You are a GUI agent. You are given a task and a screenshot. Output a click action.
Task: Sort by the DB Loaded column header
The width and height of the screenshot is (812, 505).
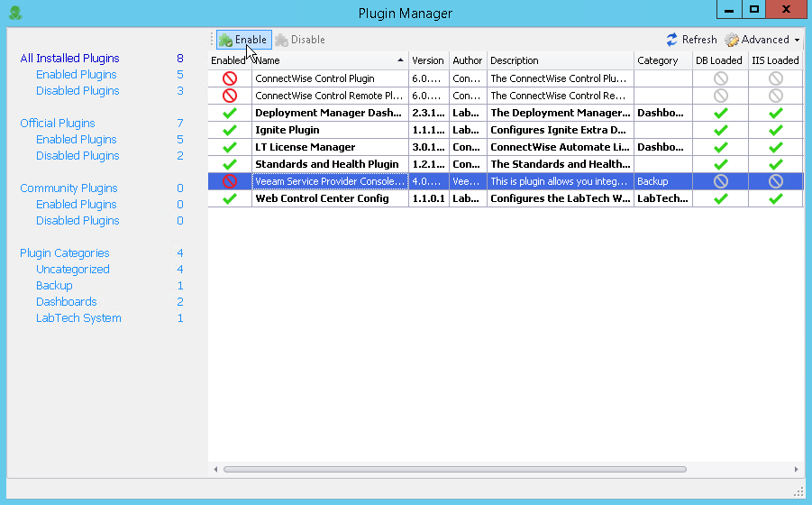coord(720,60)
